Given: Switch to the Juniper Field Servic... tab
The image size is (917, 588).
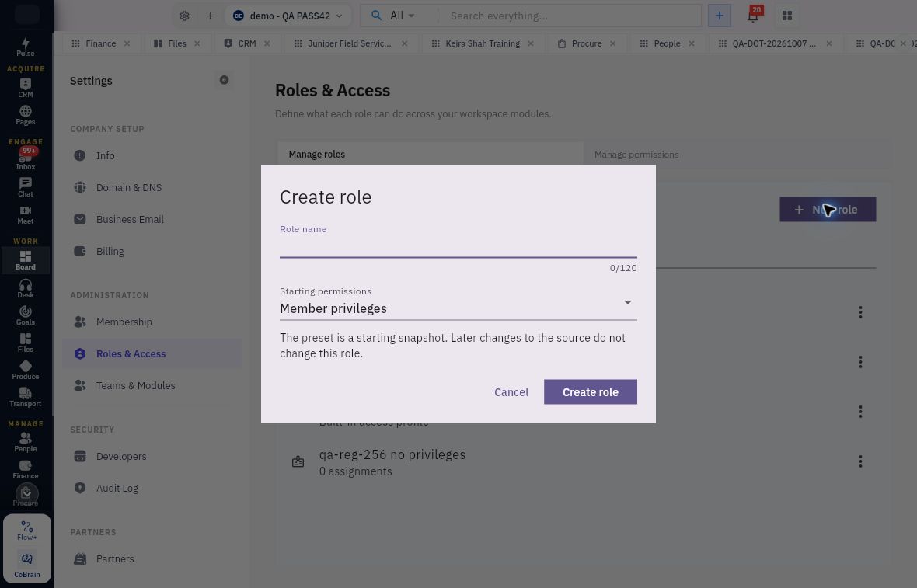Looking at the screenshot, I should (x=349, y=43).
